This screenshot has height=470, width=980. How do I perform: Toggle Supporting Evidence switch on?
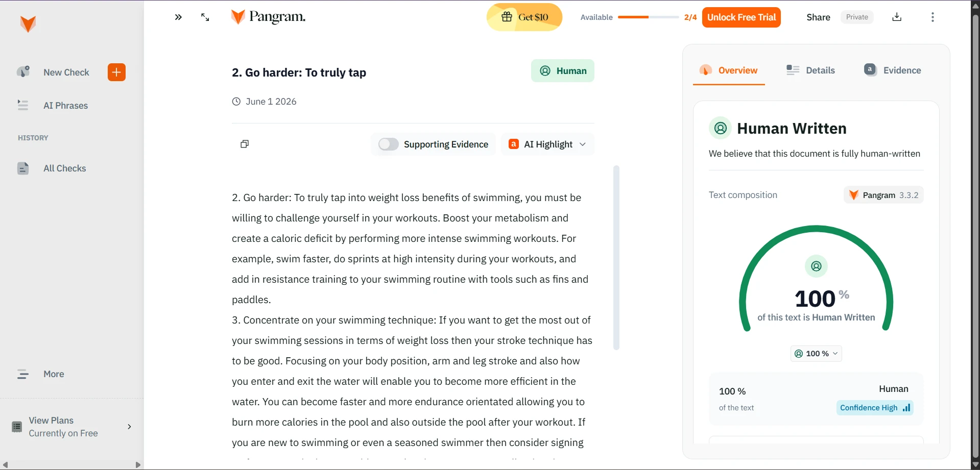coord(388,144)
